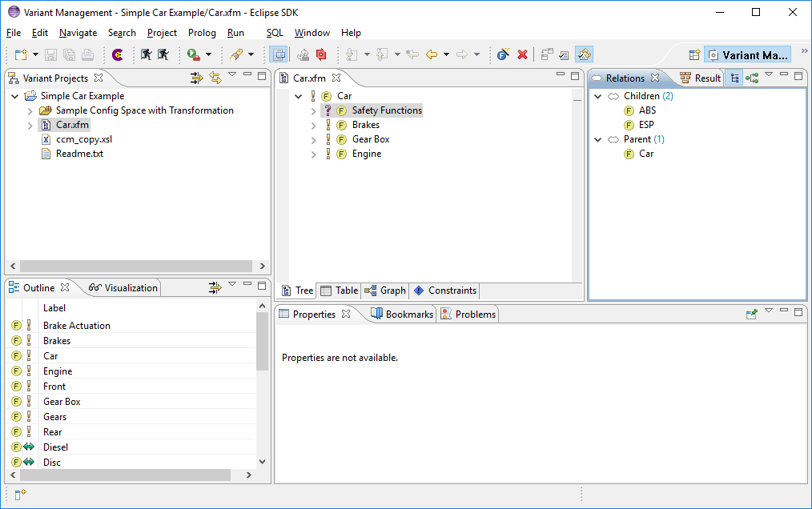This screenshot has height=509, width=812.
Task: Select the Variant Management perspective button
Action: point(748,55)
